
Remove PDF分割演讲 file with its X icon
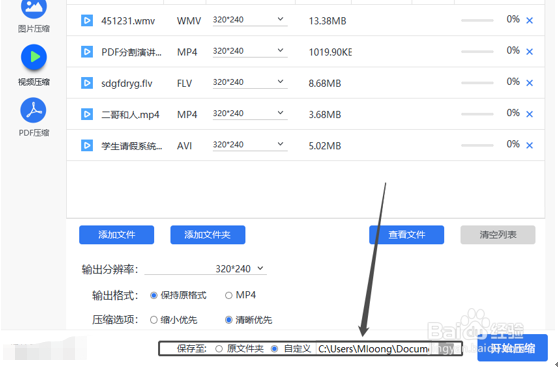530,52
